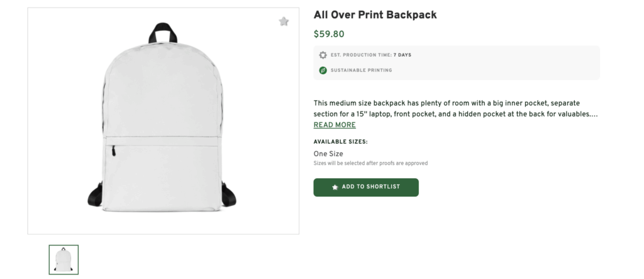Click the EST. PRODUCTION TIME label

click(x=362, y=55)
